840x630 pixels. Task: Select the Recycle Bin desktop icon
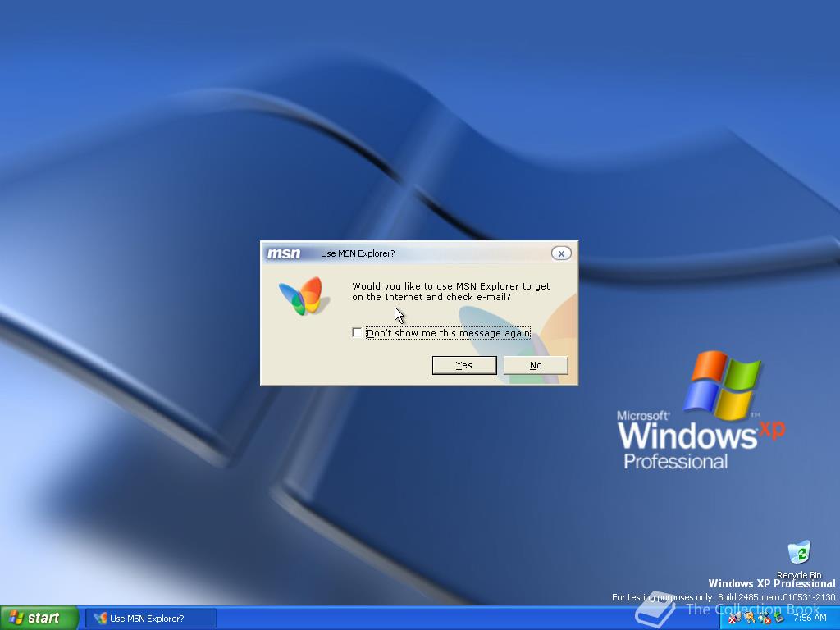pos(799,560)
